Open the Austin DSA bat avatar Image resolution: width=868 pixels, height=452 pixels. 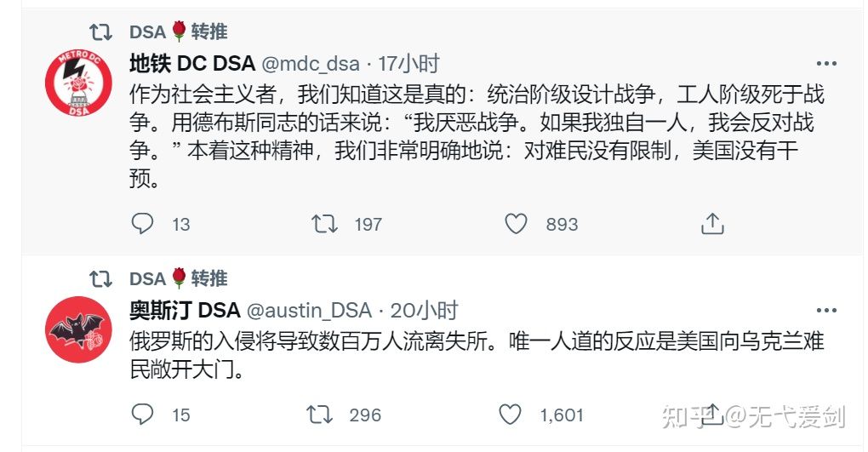click(x=78, y=330)
